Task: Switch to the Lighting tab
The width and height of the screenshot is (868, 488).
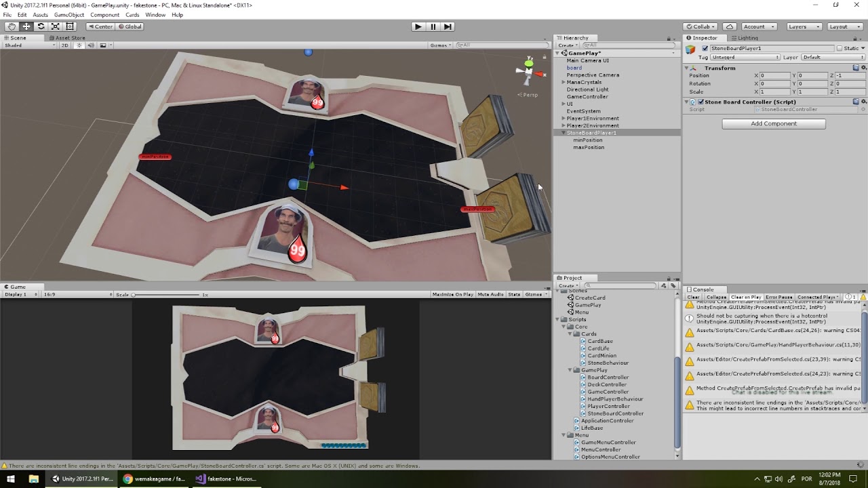Action: (746, 38)
